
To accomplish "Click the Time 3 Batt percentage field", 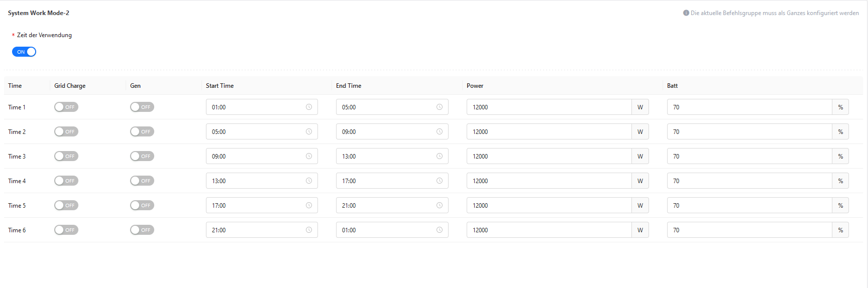I will click(x=749, y=156).
